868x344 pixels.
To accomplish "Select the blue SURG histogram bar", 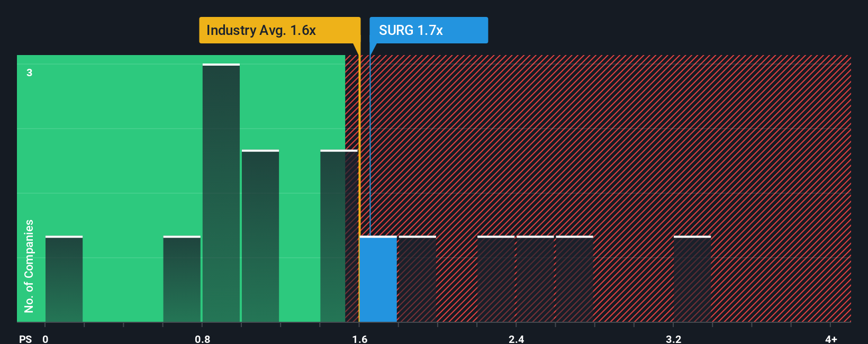I will 378,279.
